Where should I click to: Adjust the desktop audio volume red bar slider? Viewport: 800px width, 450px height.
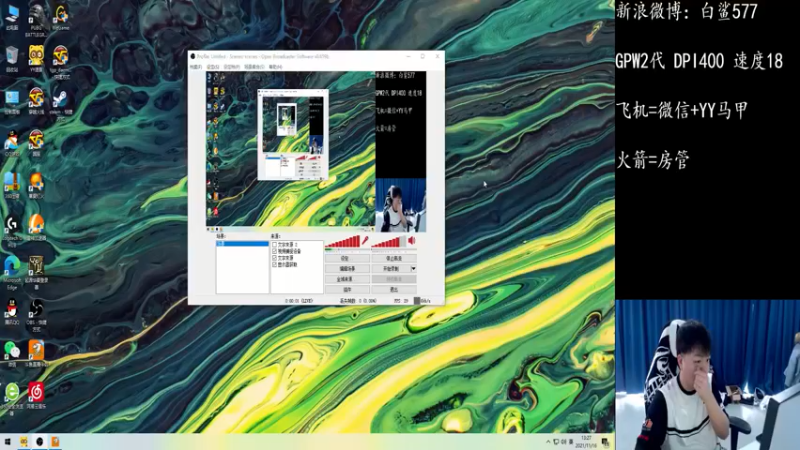tap(389, 241)
